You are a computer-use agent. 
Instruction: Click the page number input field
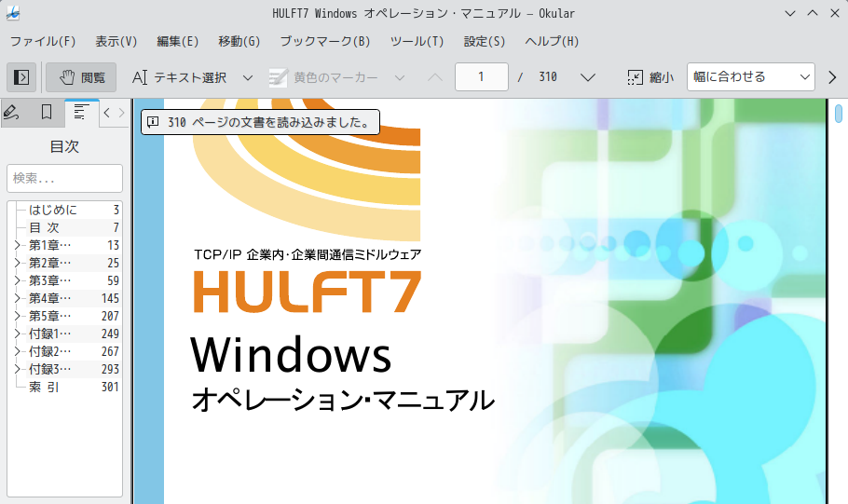482,76
